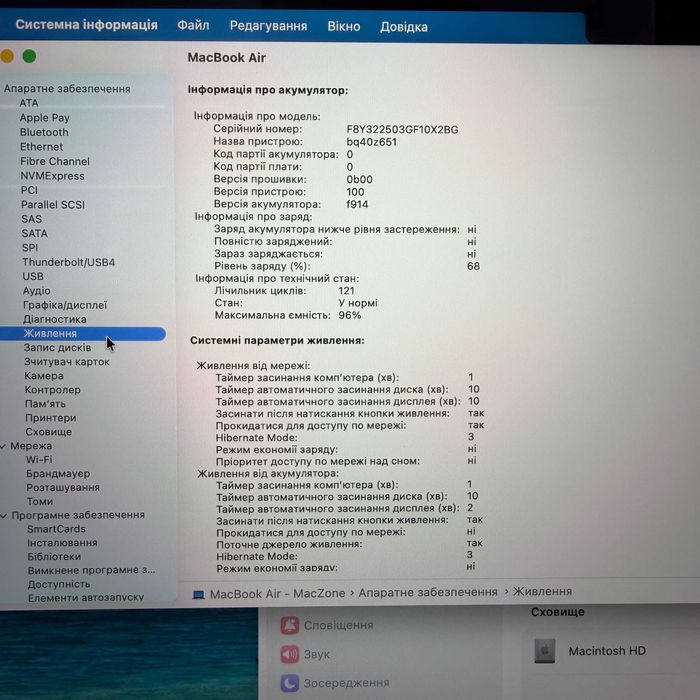Click Живлення in the path bar
This screenshot has height=700, width=700.
pos(542,592)
